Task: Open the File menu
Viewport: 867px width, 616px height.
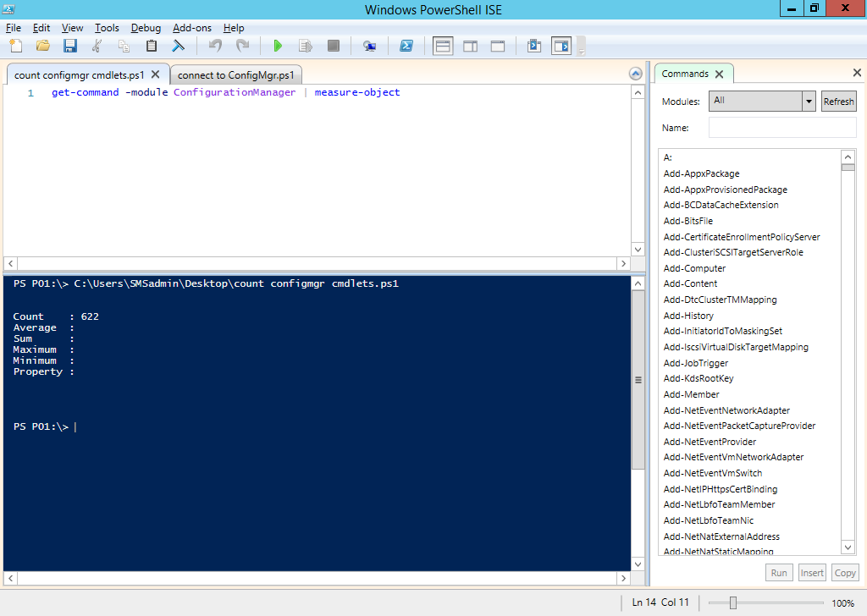Action: click(x=14, y=28)
